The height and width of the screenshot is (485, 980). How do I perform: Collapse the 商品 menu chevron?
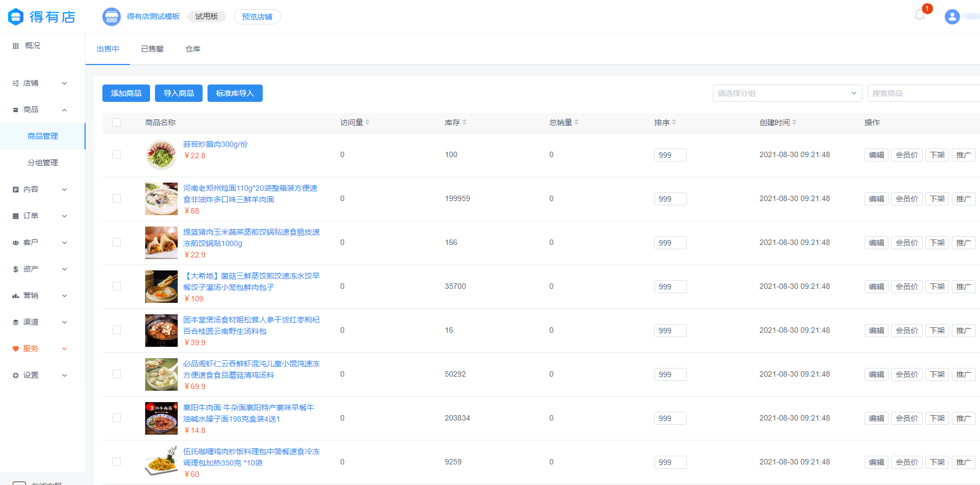(x=64, y=110)
